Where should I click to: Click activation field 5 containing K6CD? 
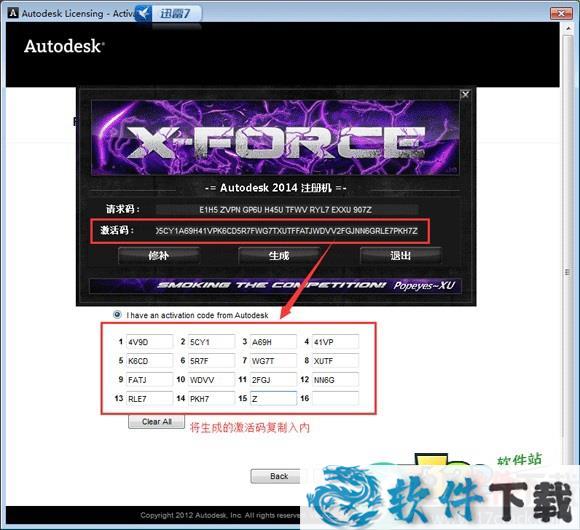(149, 361)
